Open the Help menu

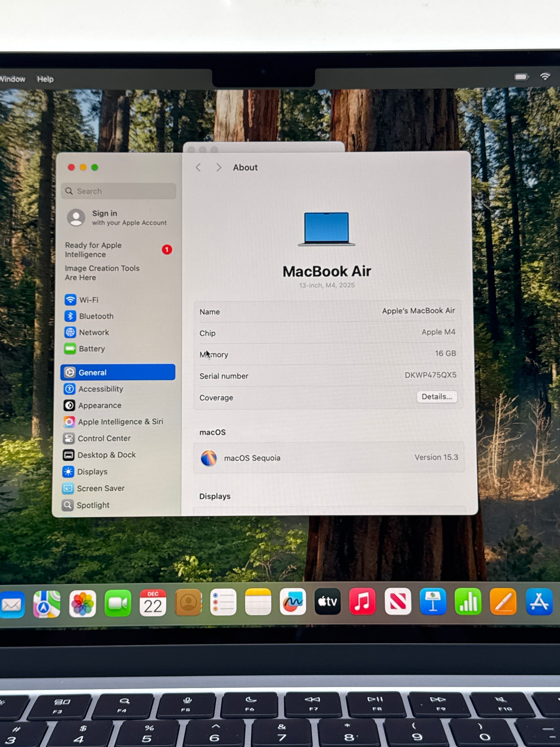point(45,79)
